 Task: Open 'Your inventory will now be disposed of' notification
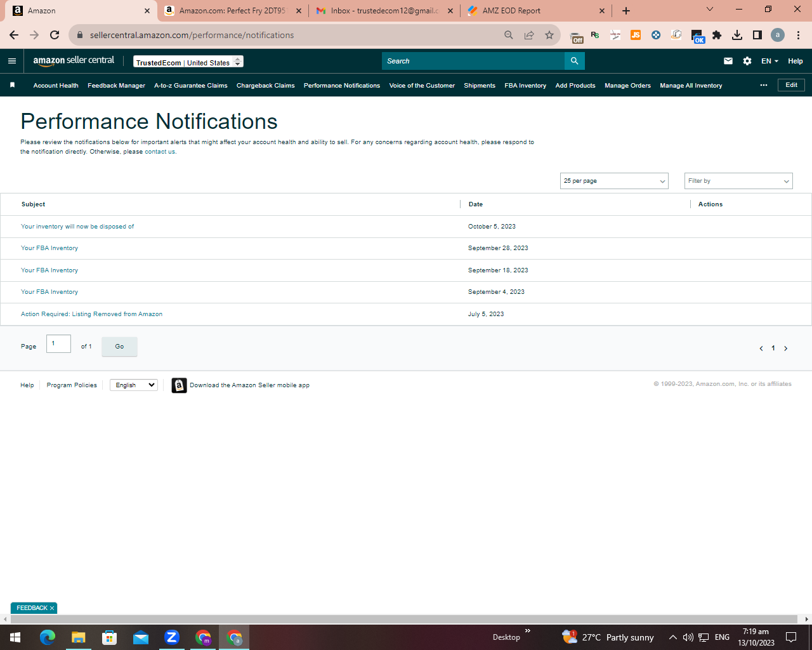77,227
